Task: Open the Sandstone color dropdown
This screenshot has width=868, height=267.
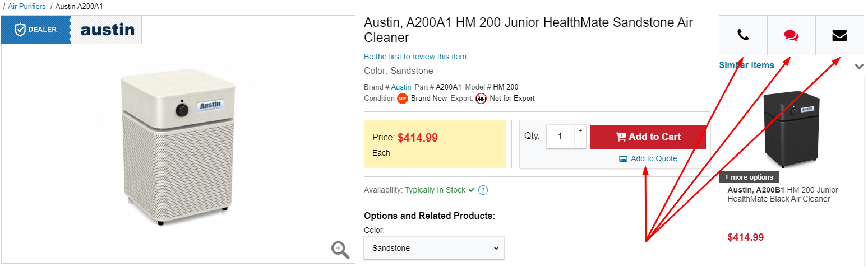Action: (x=434, y=248)
